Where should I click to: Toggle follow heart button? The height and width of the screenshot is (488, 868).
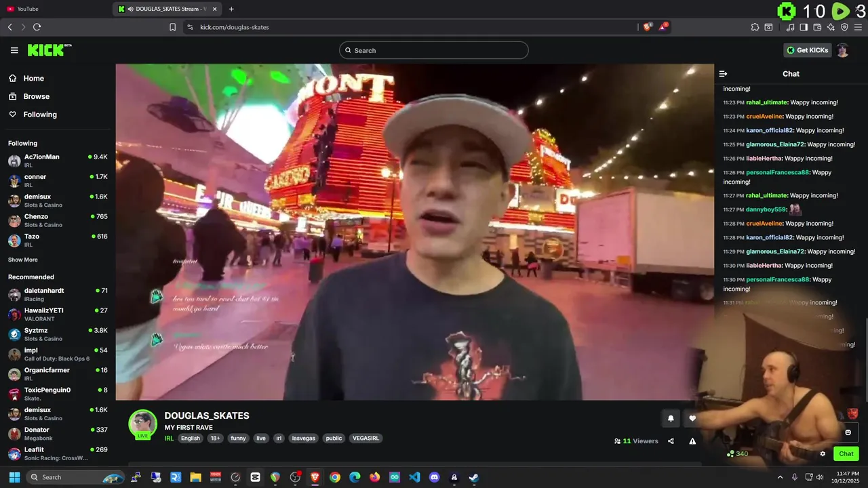click(692, 418)
